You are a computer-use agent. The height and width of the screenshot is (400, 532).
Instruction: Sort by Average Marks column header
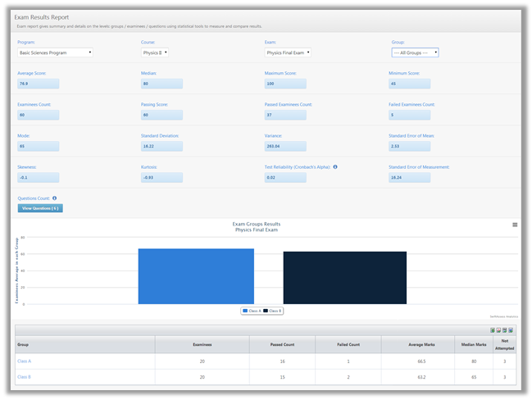coord(421,345)
